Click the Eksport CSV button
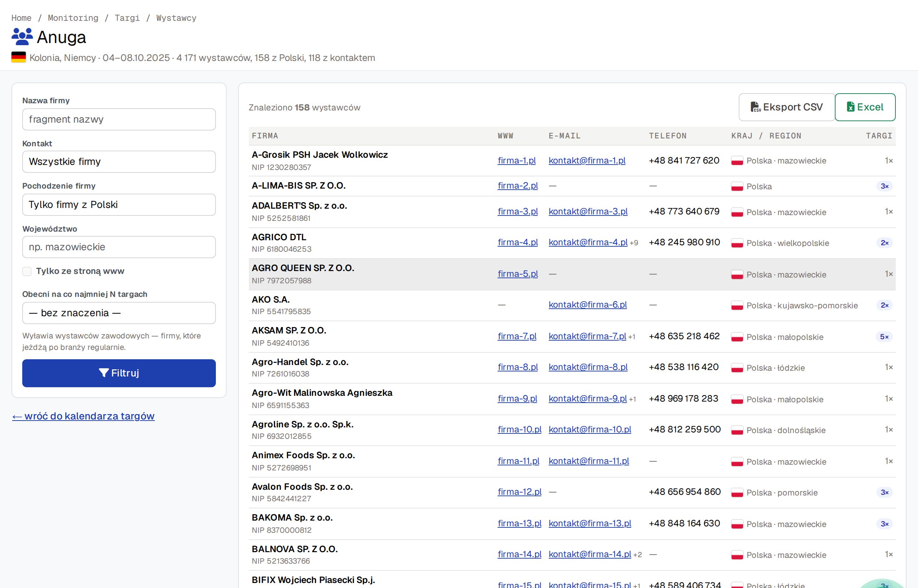The image size is (918, 588). click(787, 107)
